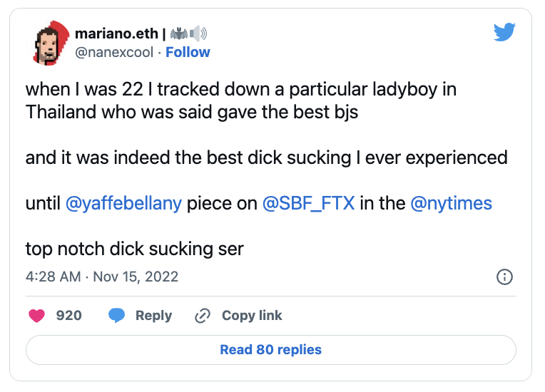Click the 920 likes count
The image size is (545, 392).
coord(69,316)
